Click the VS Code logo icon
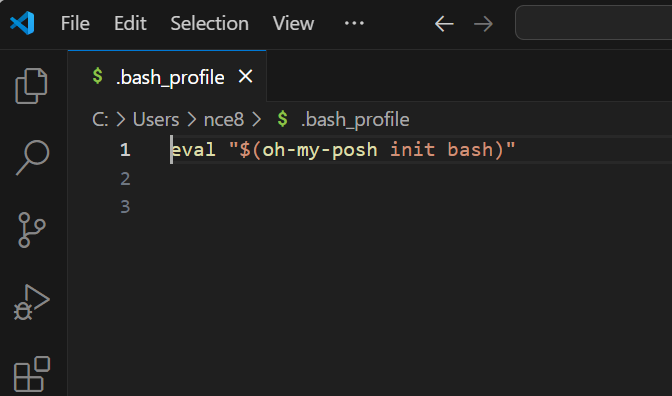Screen dimensions: 672x396 tap(22, 23)
